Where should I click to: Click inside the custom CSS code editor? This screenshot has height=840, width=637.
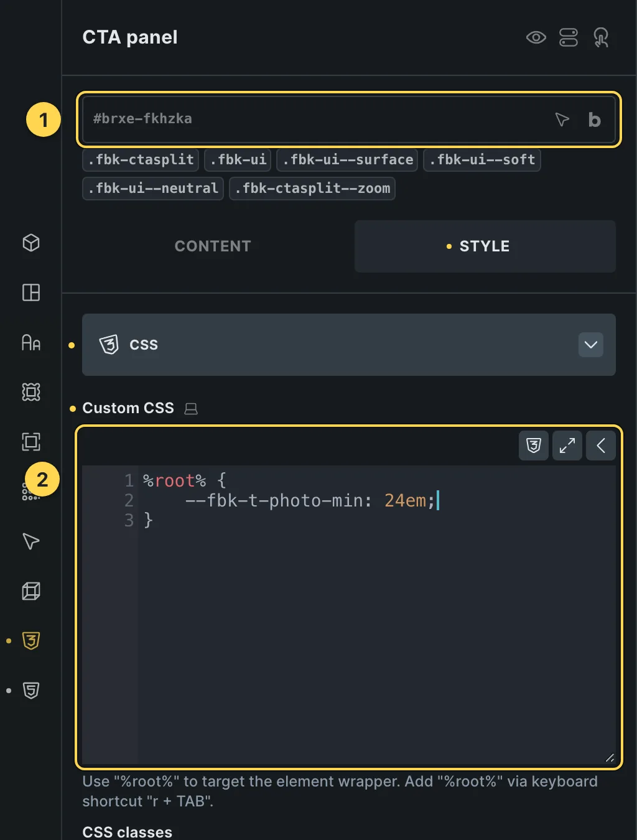349,615
